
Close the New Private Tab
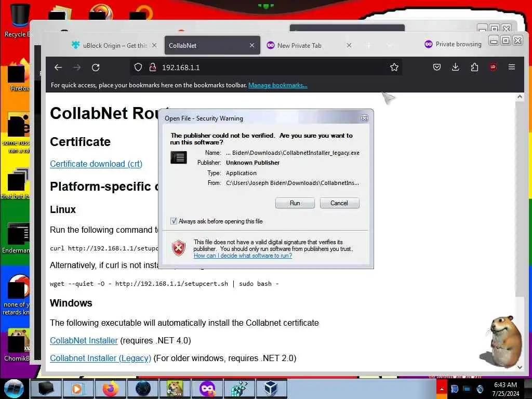[x=349, y=45]
